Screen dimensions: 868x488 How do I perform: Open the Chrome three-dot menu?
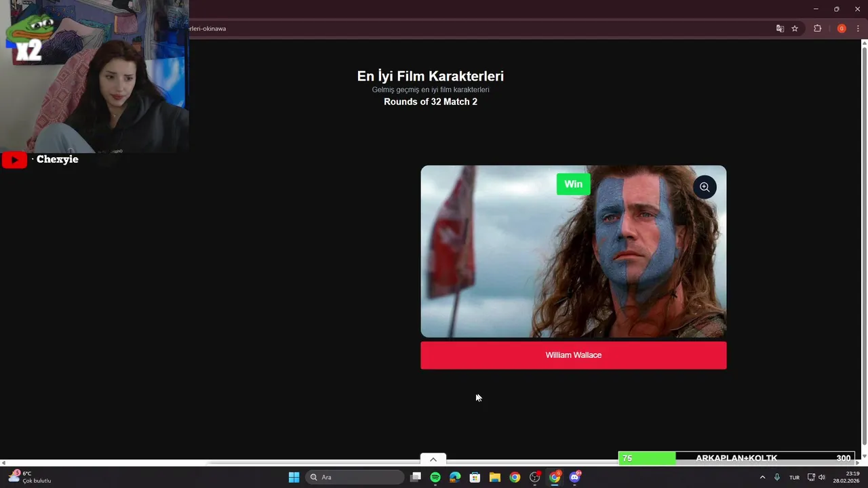[858, 28]
